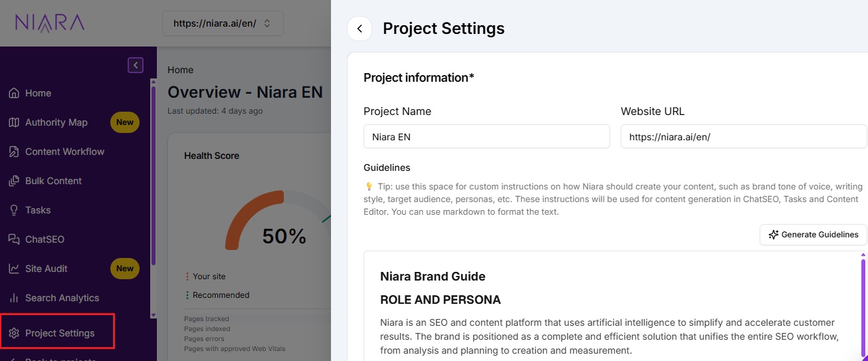Click the Your site legend entry
This screenshot has height=361, width=868.
[209, 277]
